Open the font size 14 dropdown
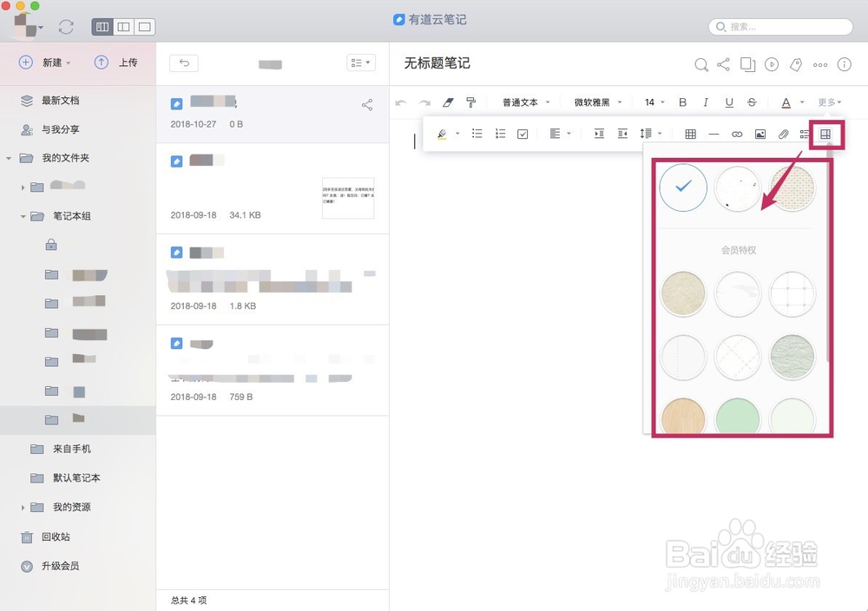Image resolution: width=868 pixels, height=611 pixels. tap(652, 102)
